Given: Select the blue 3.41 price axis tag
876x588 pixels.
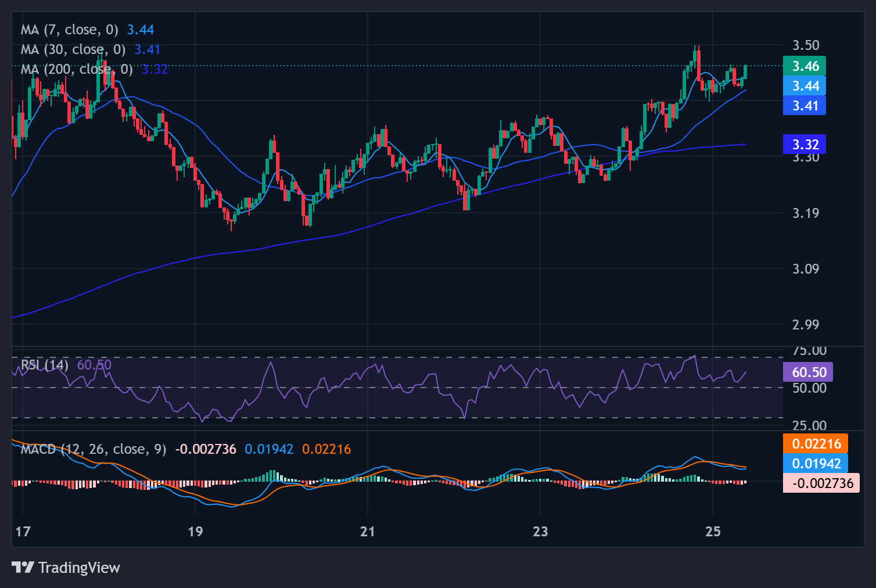Looking at the screenshot, I should coord(805,106).
